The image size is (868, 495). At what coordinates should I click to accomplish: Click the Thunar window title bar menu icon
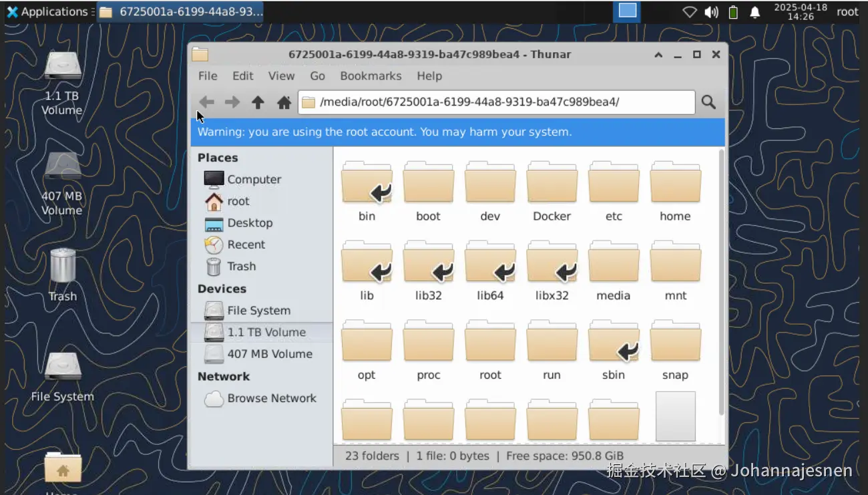click(x=200, y=54)
